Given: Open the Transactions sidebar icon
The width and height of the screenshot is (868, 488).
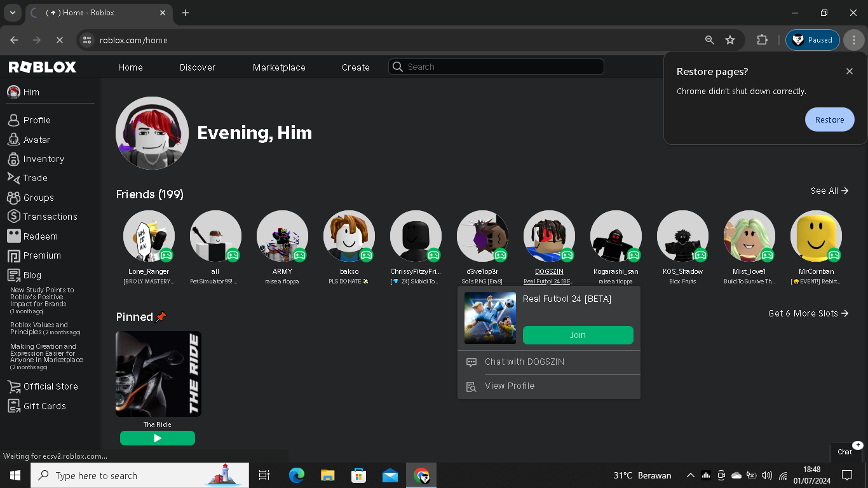Looking at the screenshot, I should tap(13, 217).
